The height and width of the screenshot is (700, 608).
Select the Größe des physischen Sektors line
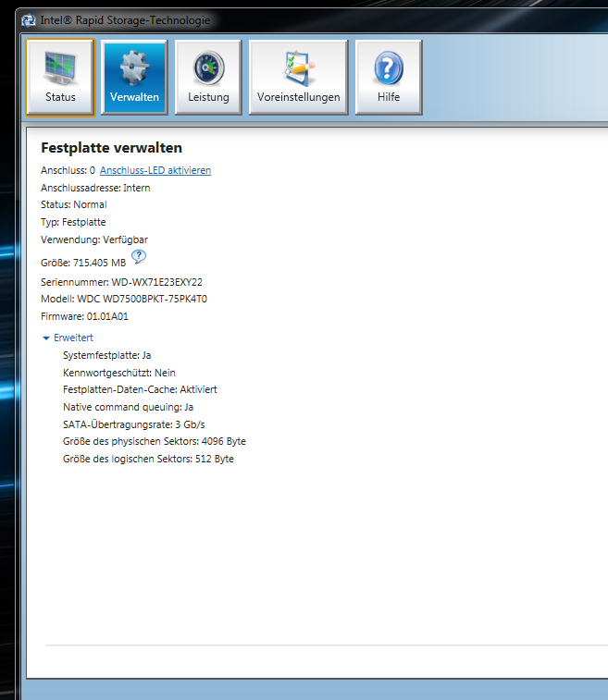[x=154, y=442]
